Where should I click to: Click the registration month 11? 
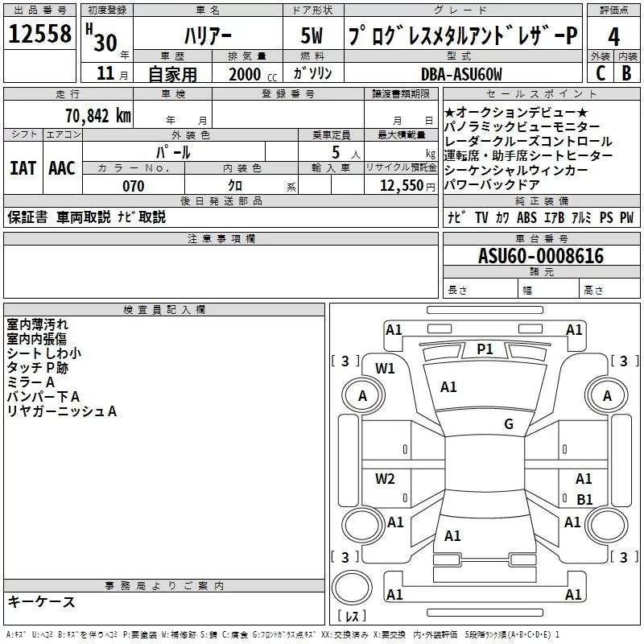[105, 73]
